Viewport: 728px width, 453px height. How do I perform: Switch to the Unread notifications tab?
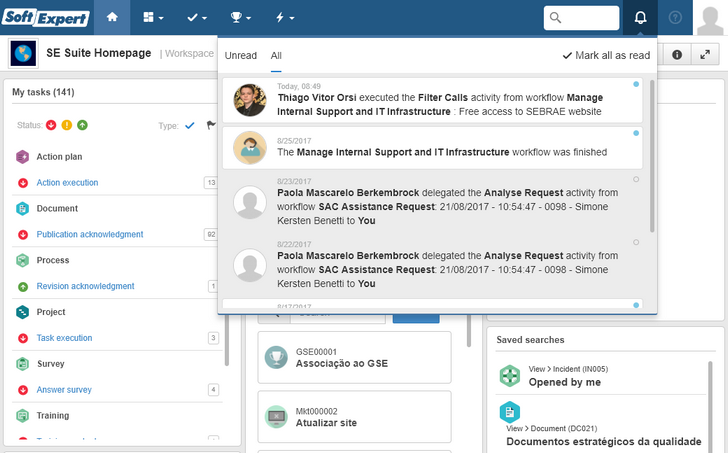click(x=240, y=56)
